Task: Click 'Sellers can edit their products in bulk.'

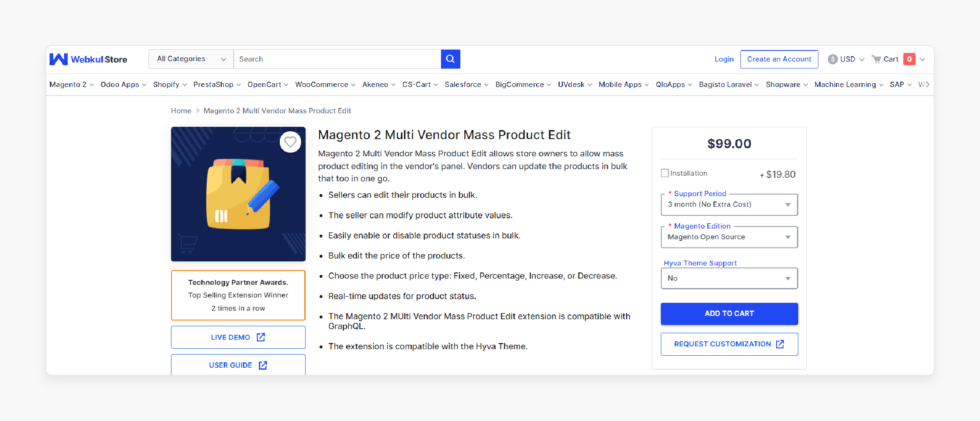Action: 403,195
